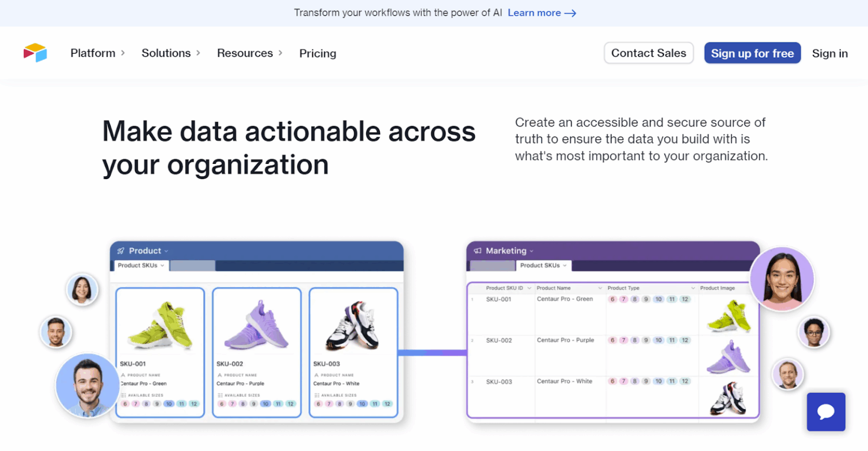
Task: Click the chat bubble widget icon
Action: pyautogui.click(x=826, y=412)
